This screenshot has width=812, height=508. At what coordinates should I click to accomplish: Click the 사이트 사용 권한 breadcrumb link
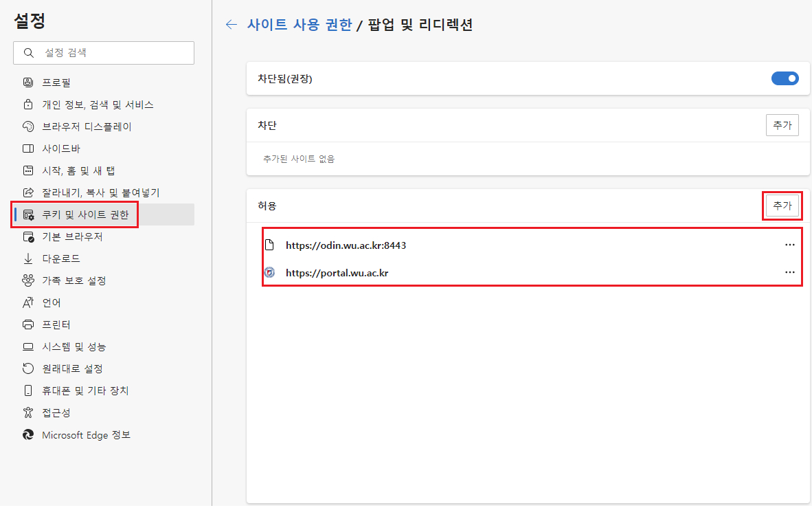[300, 25]
